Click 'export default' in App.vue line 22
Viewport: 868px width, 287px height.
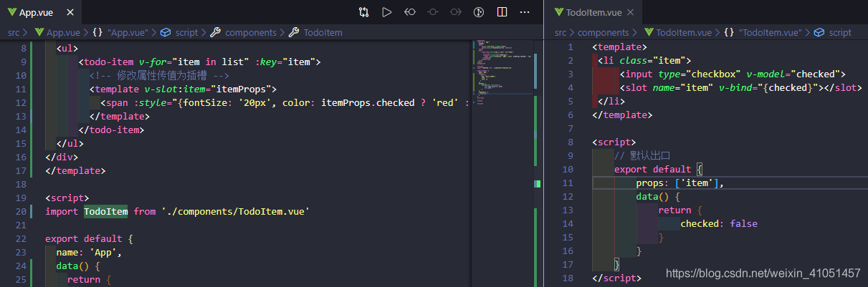(x=83, y=238)
